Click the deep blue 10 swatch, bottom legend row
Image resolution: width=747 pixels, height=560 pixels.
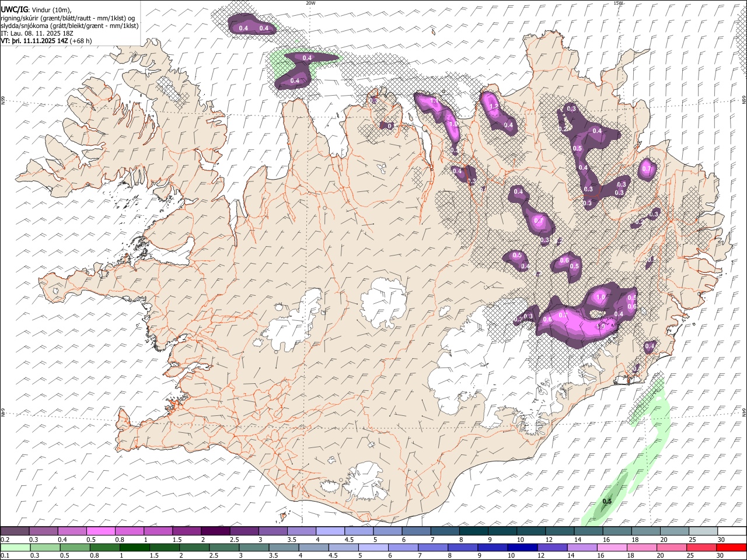(x=522, y=547)
